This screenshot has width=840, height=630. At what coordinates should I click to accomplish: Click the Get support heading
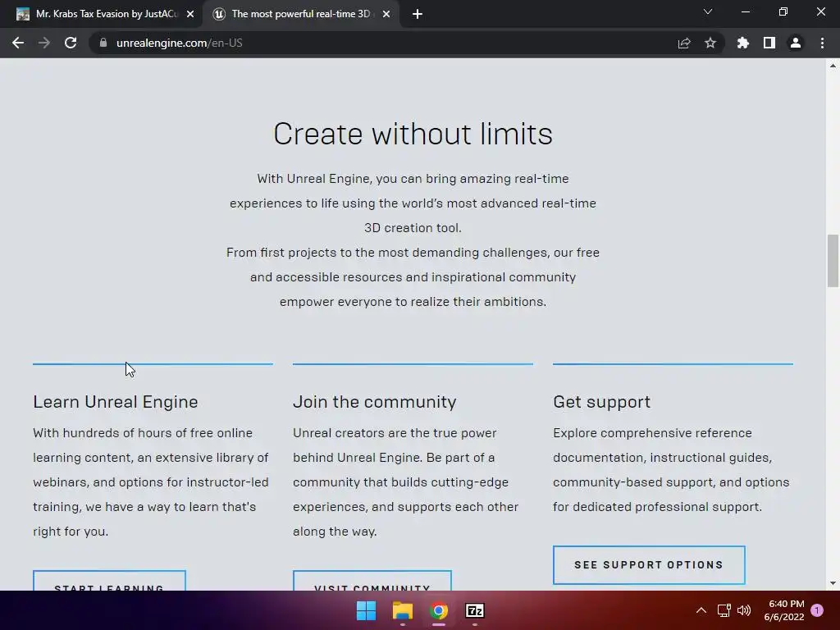point(601,402)
